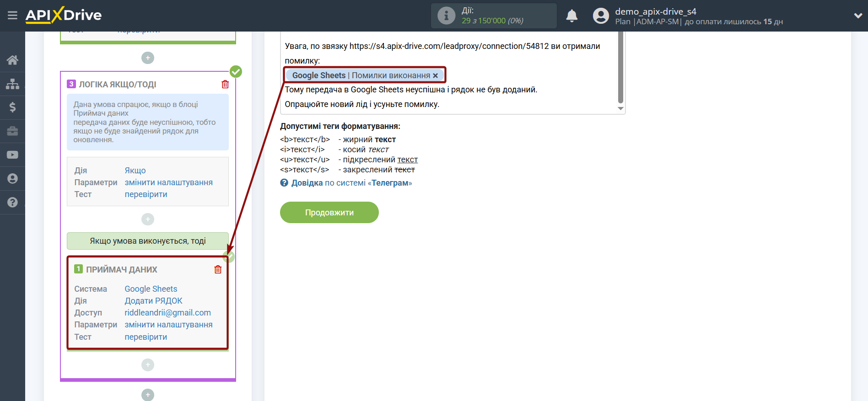Add a step below the Якщо settings

[x=148, y=219]
